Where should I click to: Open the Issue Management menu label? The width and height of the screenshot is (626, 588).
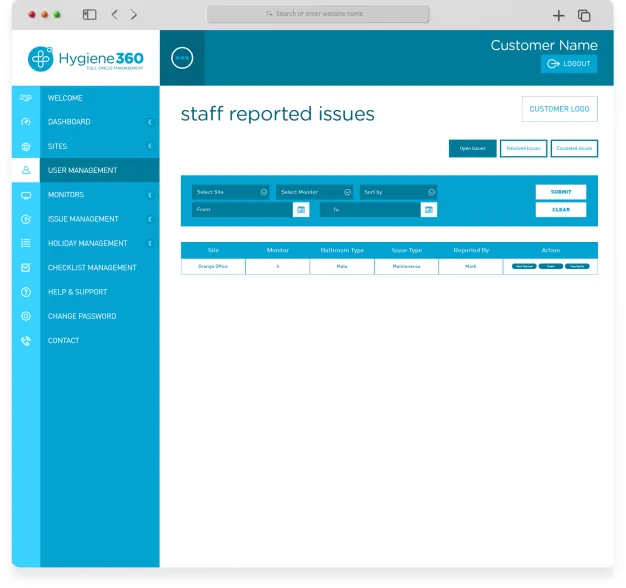click(x=83, y=219)
